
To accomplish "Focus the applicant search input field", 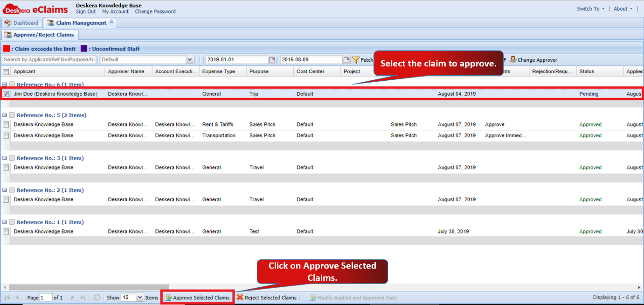I will [49, 60].
